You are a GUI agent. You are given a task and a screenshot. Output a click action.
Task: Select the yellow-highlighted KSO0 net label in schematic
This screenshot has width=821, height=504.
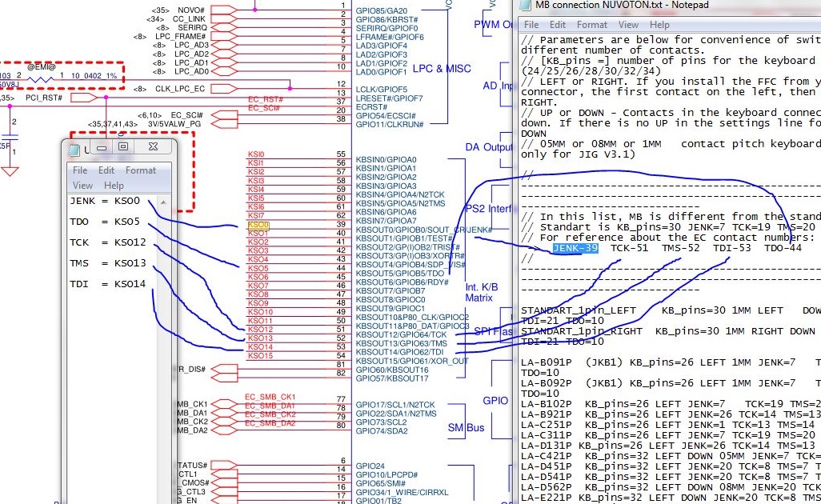pos(258,226)
